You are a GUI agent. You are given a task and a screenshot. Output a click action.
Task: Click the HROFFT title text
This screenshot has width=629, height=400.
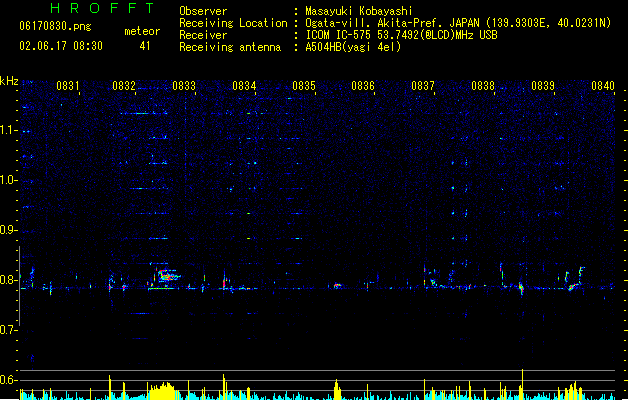pos(102,8)
